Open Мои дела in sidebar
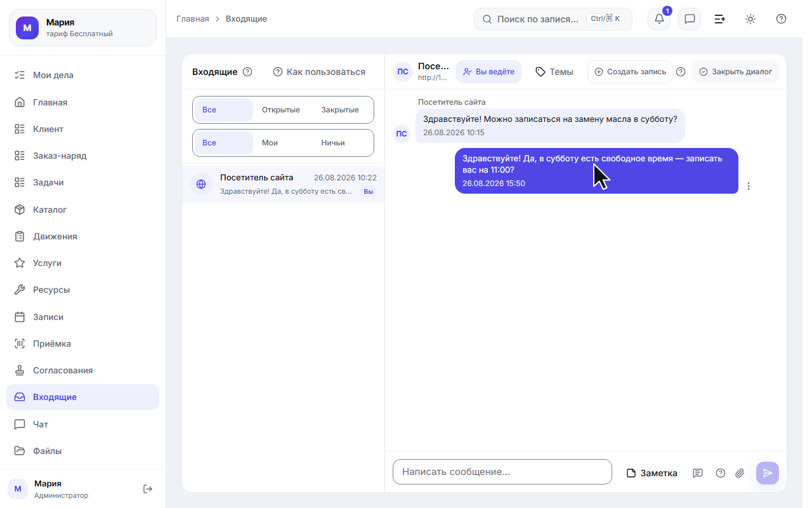Viewport: 812px width, 508px height. click(x=82, y=75)
